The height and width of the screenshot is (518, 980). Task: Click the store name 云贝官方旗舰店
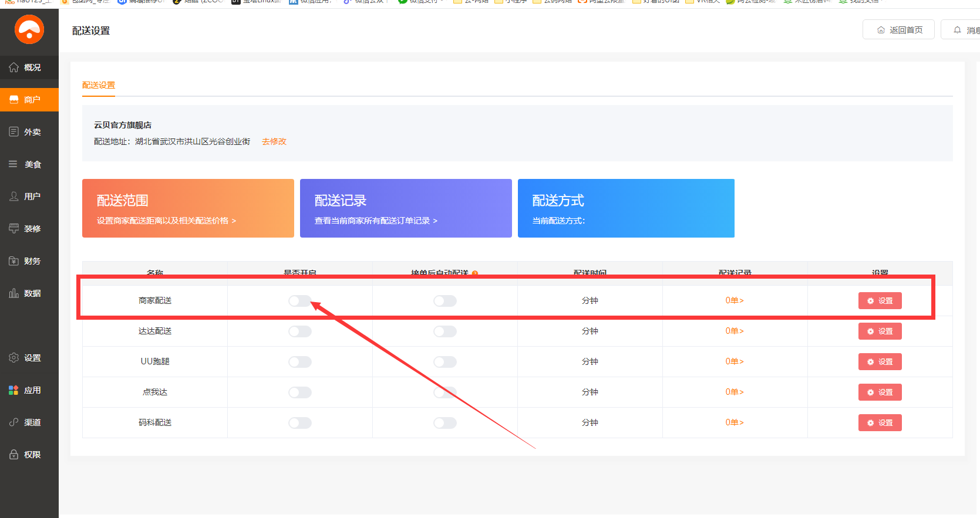point(123,125)
